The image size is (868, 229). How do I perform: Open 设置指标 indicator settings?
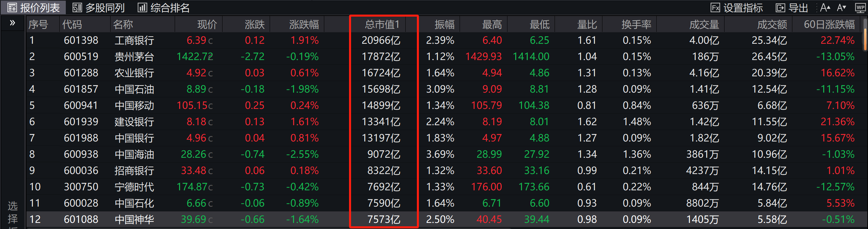[x=736, y=7]
